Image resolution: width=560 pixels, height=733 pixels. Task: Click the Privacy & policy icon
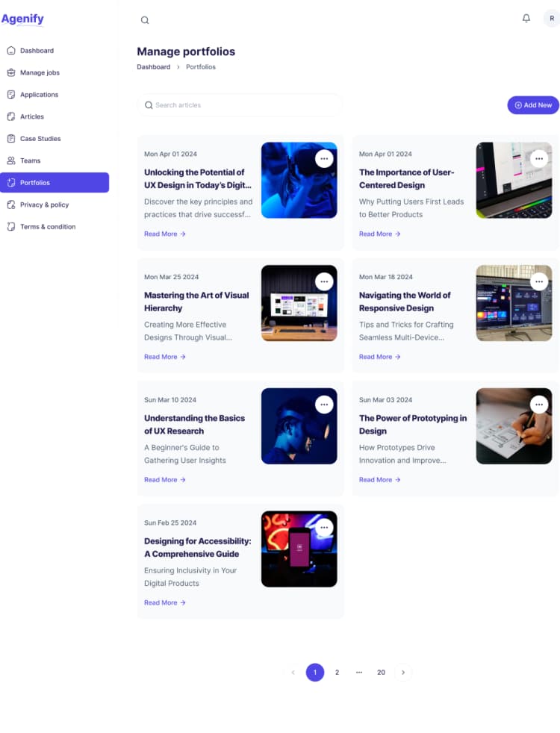(11, 205)
